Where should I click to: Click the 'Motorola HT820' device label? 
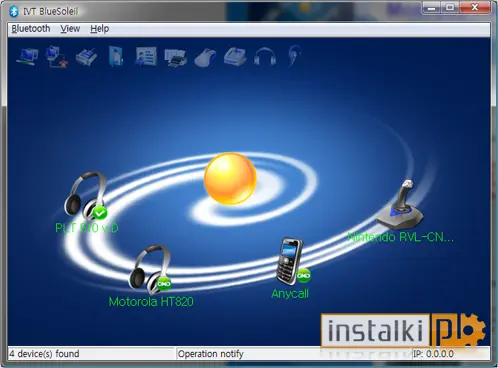coord(151,302)
